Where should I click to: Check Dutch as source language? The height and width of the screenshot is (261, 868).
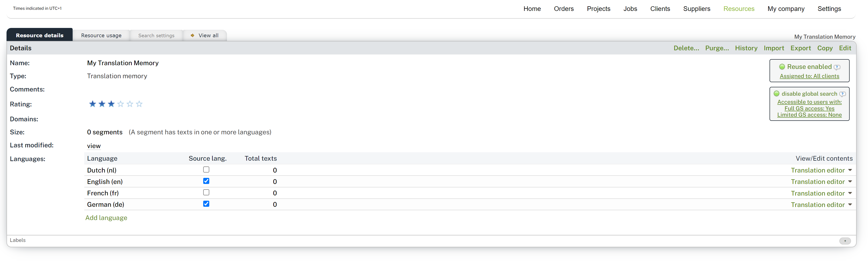[206, 170]
